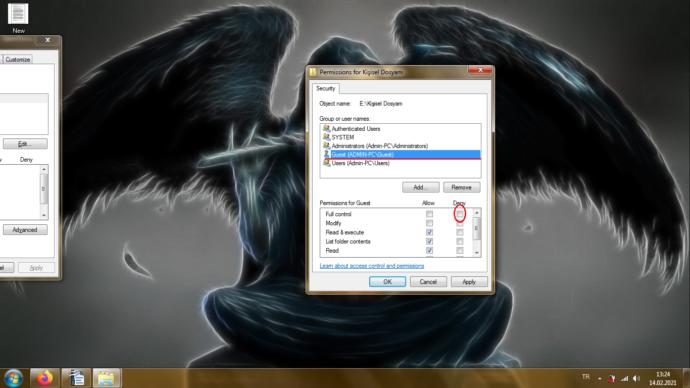Click the permissions list scrollbar thumb
Image resolution: width=690 pixels, height=388 pixels.
point(476,228)
